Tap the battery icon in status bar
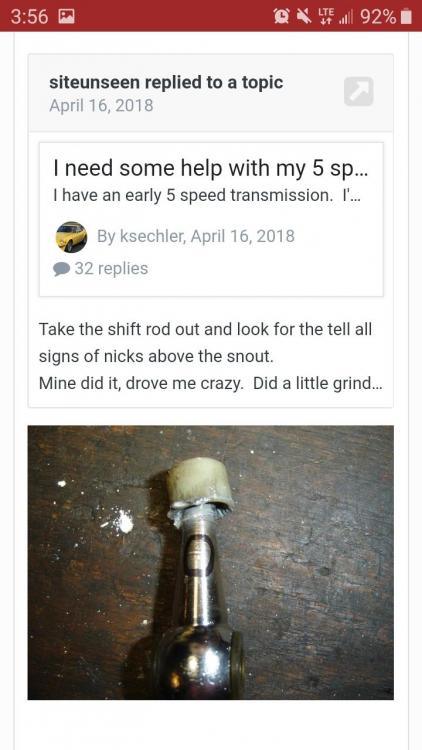This screenshot has height=750, width=422. [x=406, y=17]
